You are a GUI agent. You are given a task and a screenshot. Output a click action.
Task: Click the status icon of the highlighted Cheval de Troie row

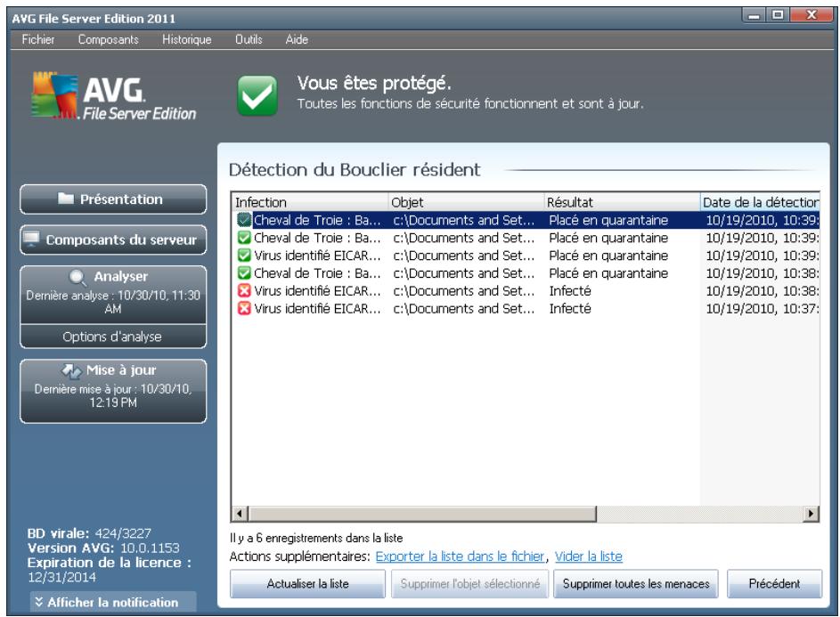tap(244, 220)
